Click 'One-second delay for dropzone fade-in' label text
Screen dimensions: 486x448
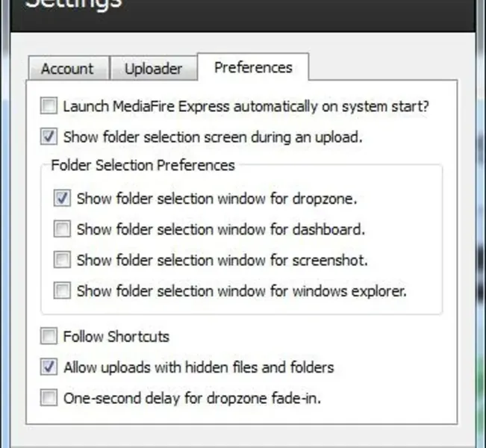click(193, 398)
